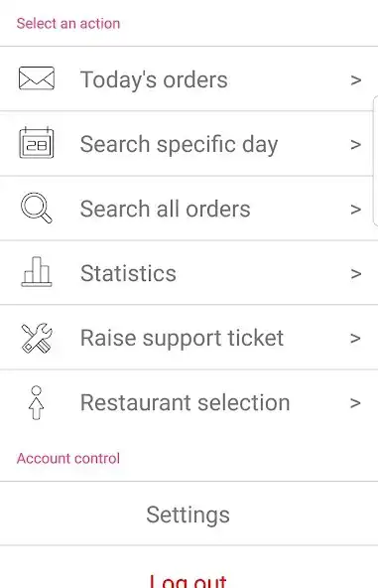Viewport: 378px width, 588px height.
Task: Click the chevron next to Statistics
Action: [355, 274]
